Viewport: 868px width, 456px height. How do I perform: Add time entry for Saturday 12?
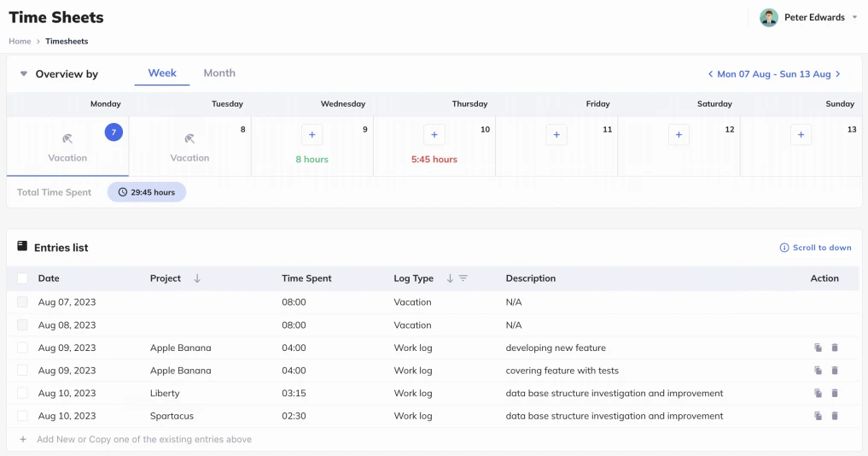(679, 135)
